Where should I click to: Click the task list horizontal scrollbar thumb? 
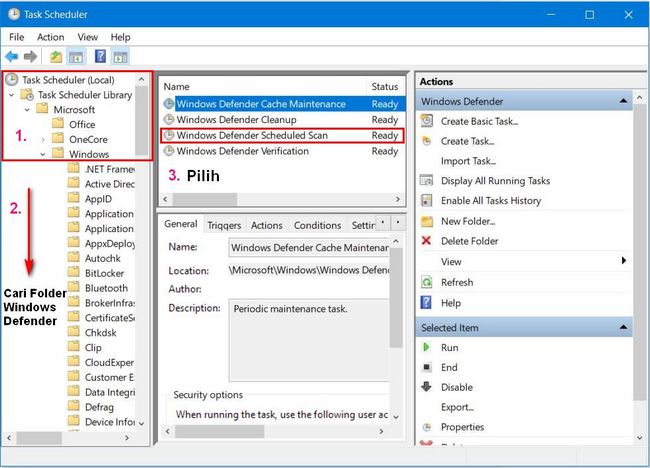coord(205,199)
